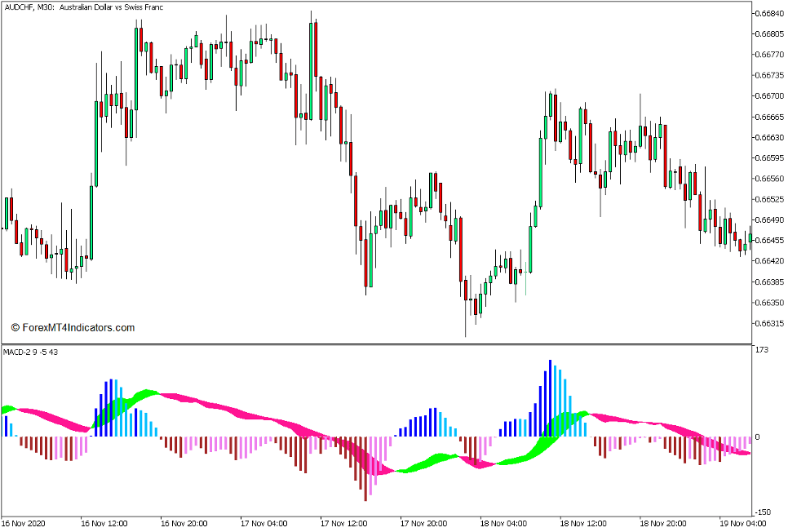Screen dimensions: 797x532
Task: Click the 0.66840 price level on scale
Action: 771,12
